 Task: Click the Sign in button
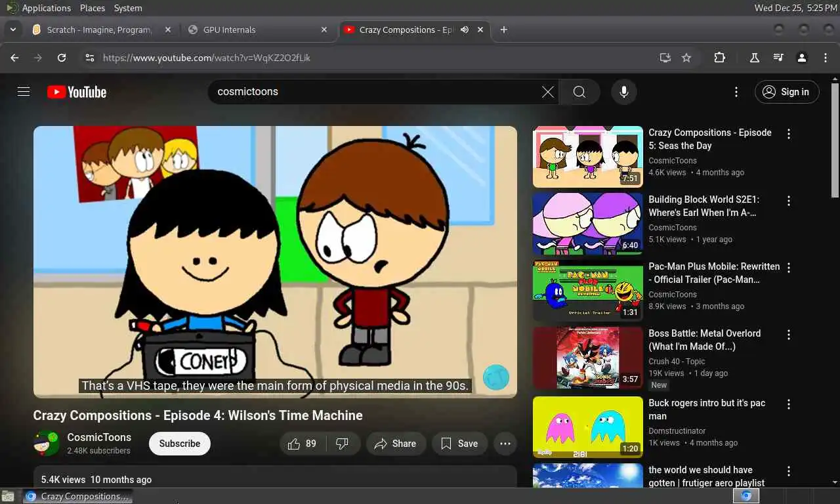[787, 92]
